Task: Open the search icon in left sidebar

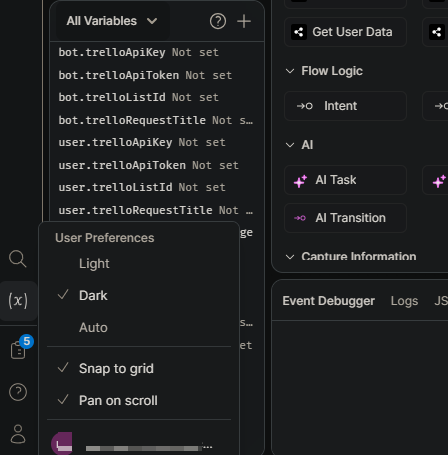Action: tap(18, 259)
